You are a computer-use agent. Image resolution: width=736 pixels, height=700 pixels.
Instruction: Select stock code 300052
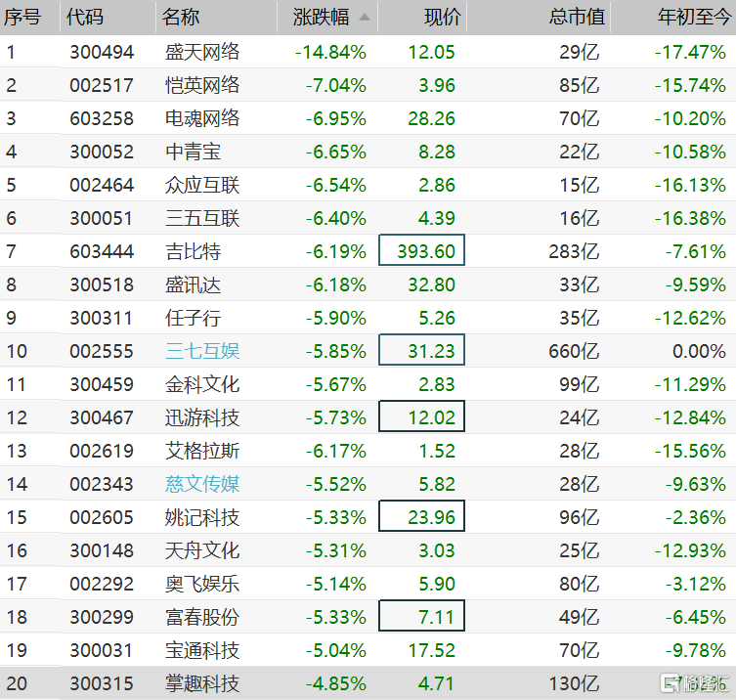[x=102, y=152]
